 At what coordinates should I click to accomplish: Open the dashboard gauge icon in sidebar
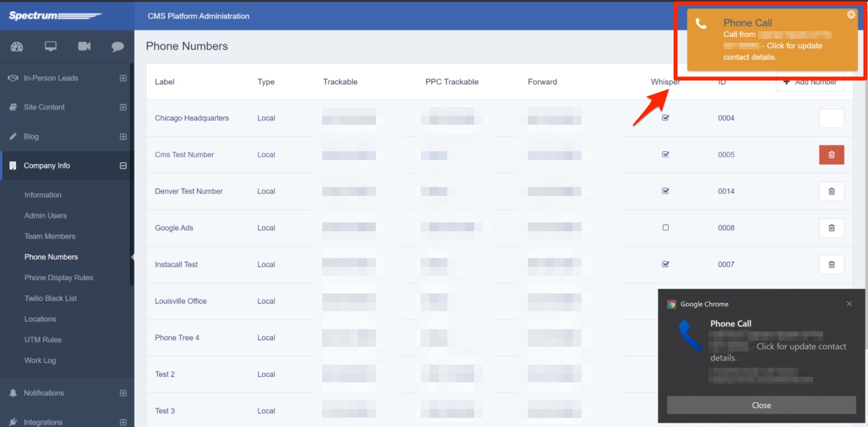[17, 47]
